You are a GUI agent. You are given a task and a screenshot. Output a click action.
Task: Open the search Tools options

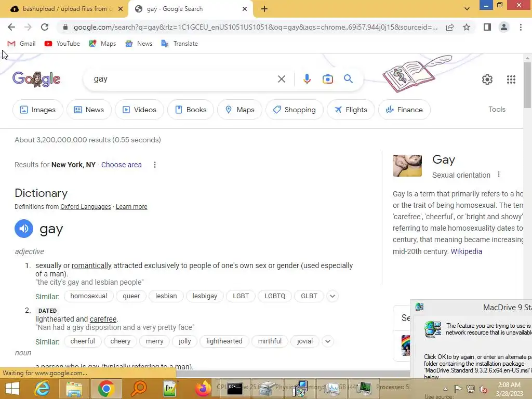pos(497,109)
